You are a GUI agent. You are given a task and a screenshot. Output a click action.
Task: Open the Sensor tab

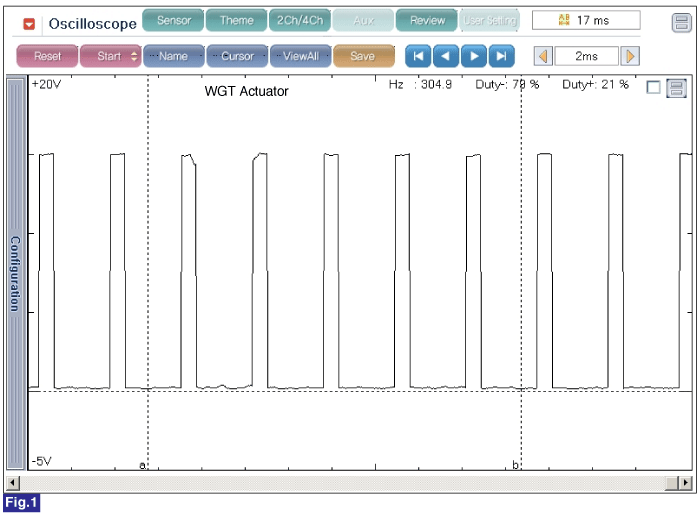(x=173, y=21)
